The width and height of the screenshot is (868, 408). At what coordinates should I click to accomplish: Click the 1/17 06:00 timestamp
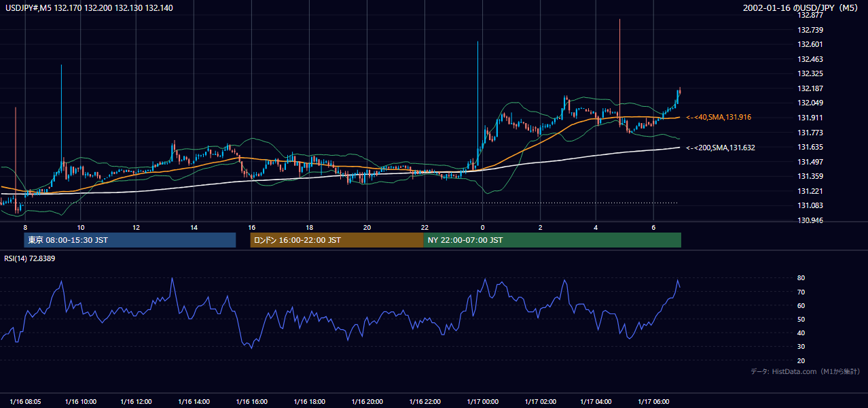(x=653, y=401)
